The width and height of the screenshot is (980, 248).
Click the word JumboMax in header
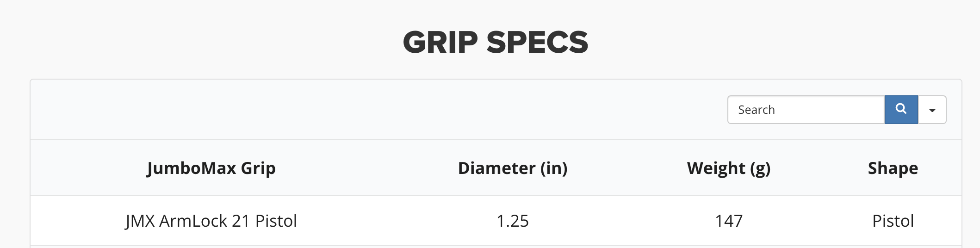tap(192, 168)
